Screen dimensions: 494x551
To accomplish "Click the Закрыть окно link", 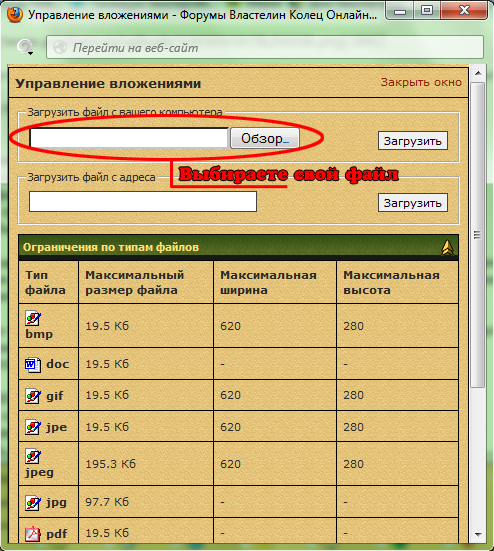I will [421, 82].
